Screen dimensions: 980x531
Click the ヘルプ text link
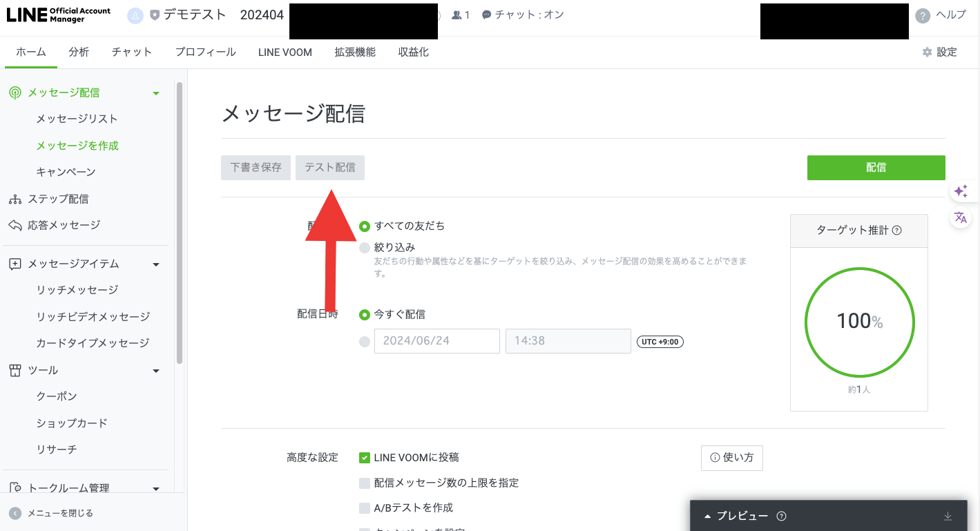point(951,15)
